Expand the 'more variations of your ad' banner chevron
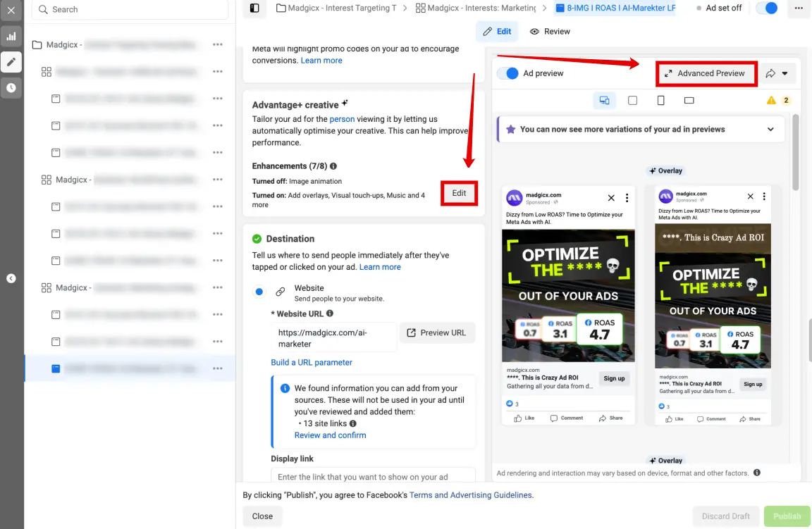The height and width of the screenshot is (529, 812). 770,130
